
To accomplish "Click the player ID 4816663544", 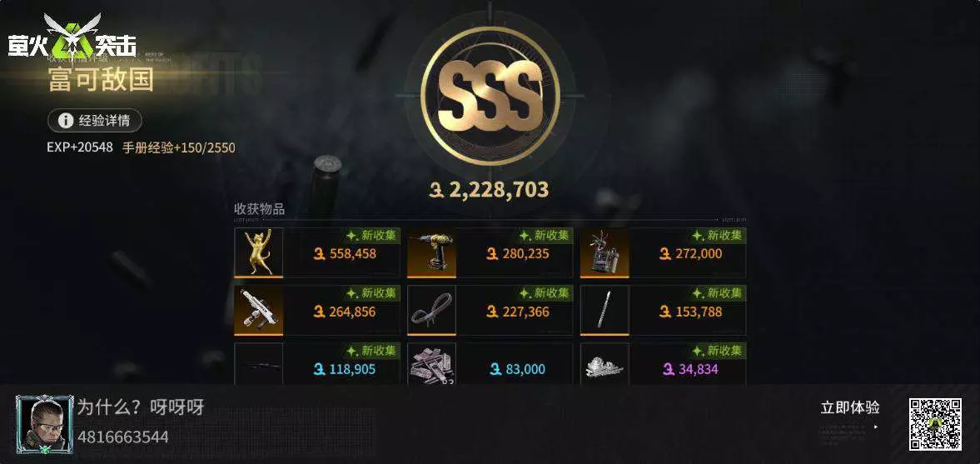I will pyautogui.click(x=123, y=437).
